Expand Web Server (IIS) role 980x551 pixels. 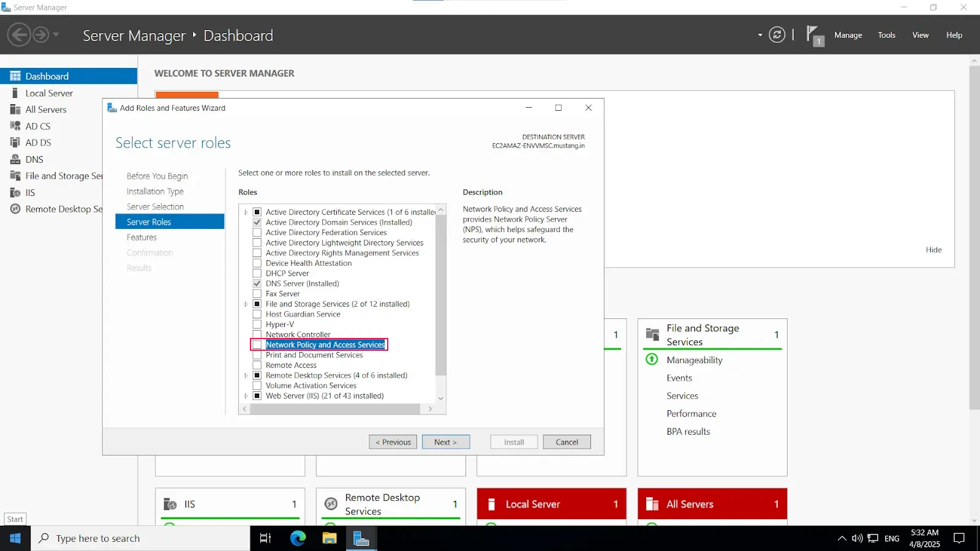[246, 396]
